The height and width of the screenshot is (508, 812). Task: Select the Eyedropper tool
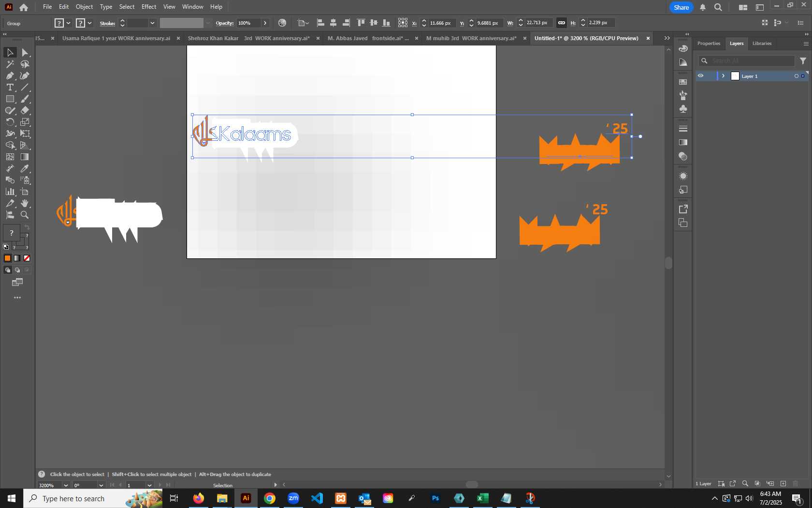(25, 168)
